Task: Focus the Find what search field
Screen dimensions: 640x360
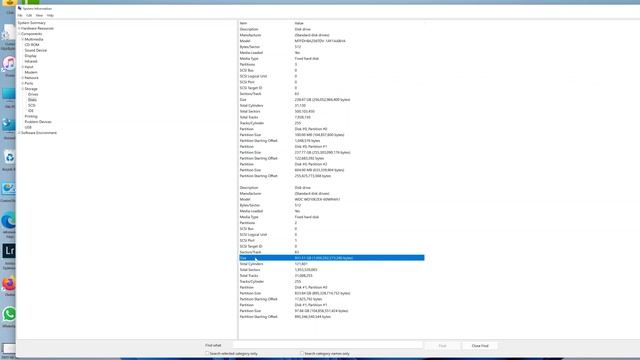Action: 328,345
